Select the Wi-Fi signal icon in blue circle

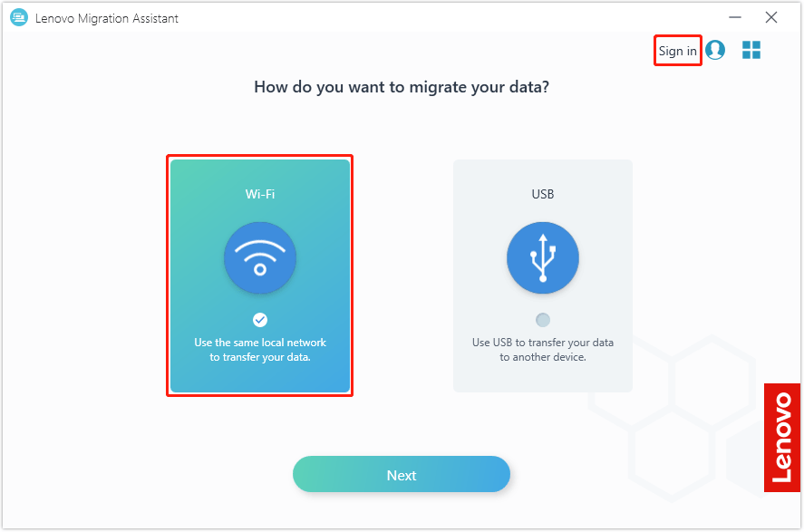click(260, 257)
